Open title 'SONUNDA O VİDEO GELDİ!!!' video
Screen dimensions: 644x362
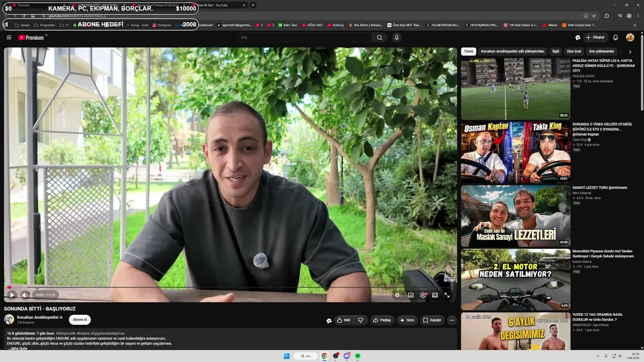coord(602,129)
